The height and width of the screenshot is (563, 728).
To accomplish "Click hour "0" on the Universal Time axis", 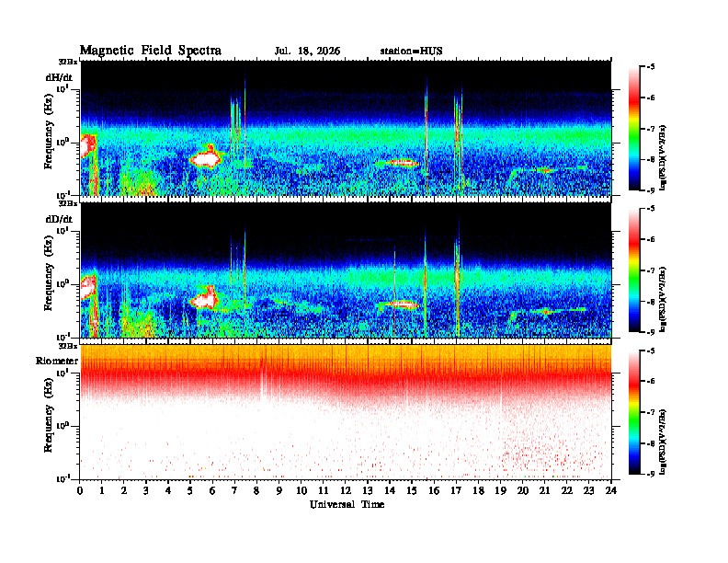I will (x=80, y=490).
